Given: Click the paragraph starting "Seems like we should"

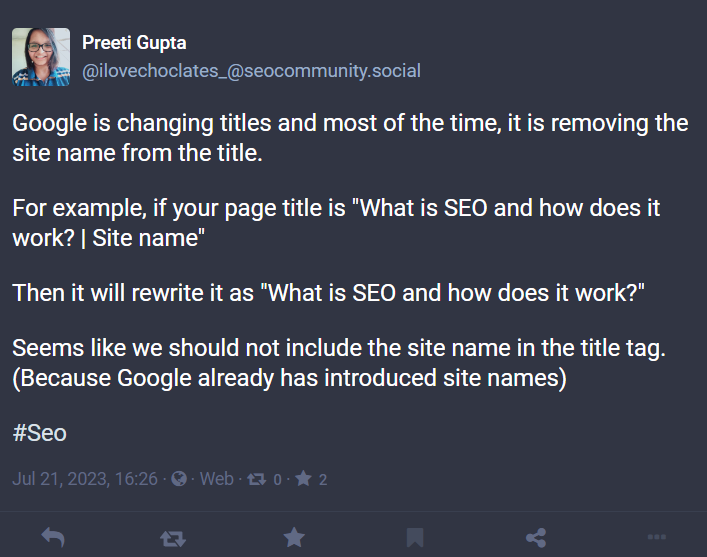Looking at the screenshot, I should click(339, 363).
